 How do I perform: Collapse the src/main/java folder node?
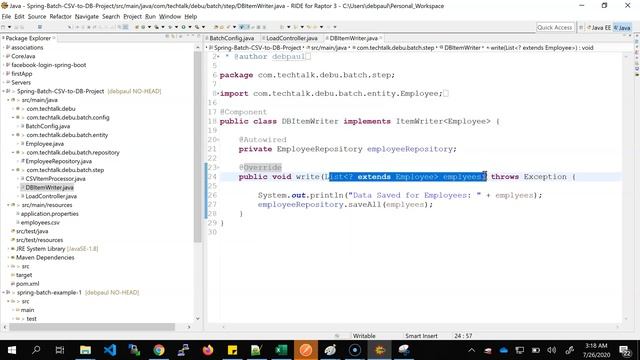pyautogui.click(x=8, y=100)
